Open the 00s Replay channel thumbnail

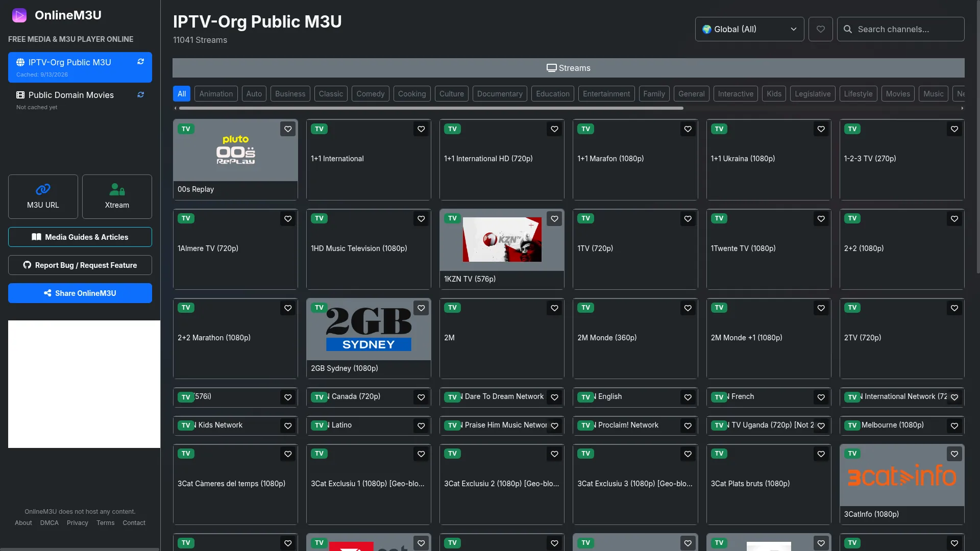tap(235, 151)
